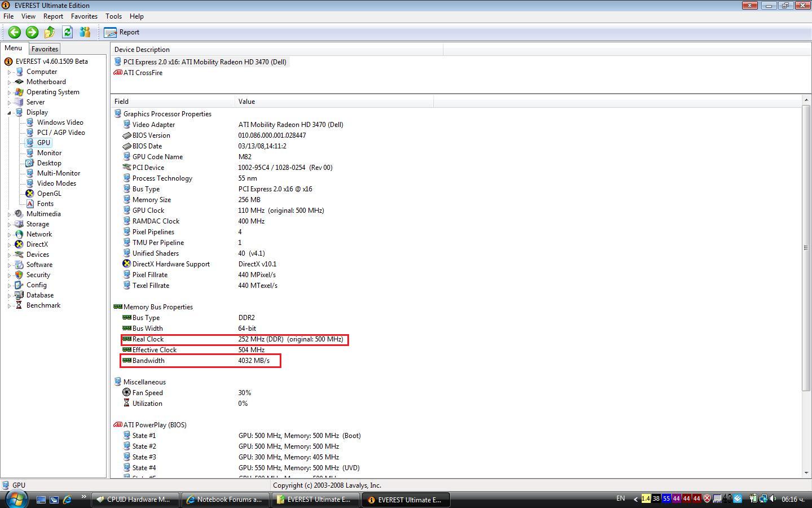Select the OpenGL icon in tree
This screenshot has height=508, width=812.
pos(30,194)
